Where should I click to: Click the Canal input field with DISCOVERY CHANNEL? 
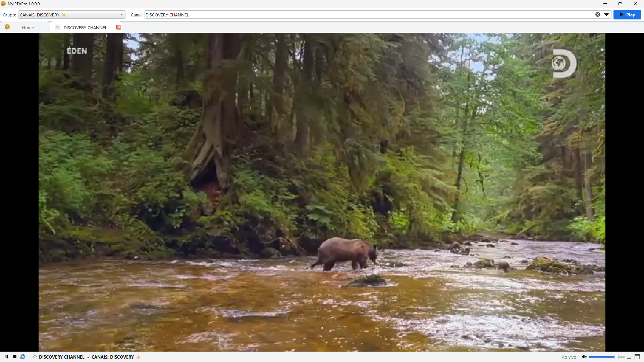(x=369, y=15)
